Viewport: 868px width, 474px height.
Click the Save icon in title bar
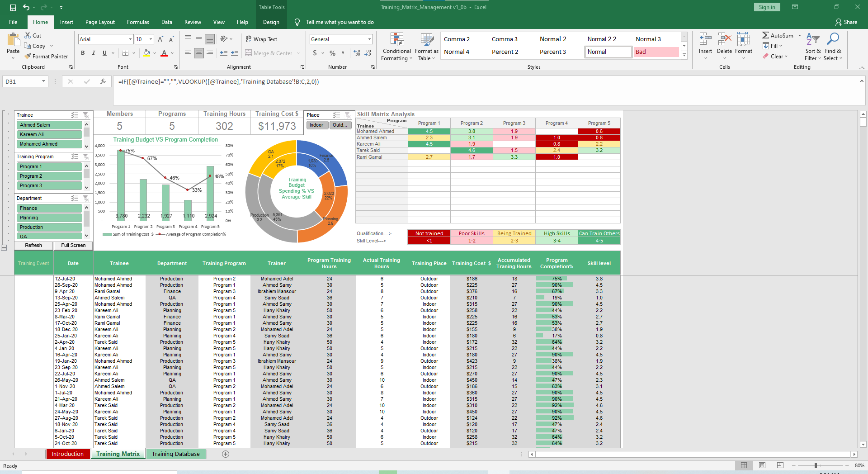[x=13, y=7]
